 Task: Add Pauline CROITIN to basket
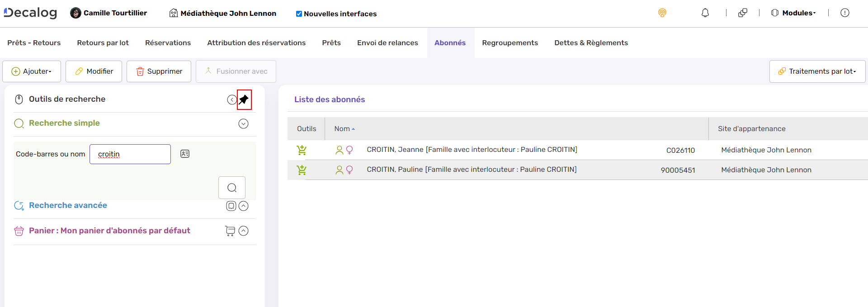pyautogui.click(x=302, y=170)
